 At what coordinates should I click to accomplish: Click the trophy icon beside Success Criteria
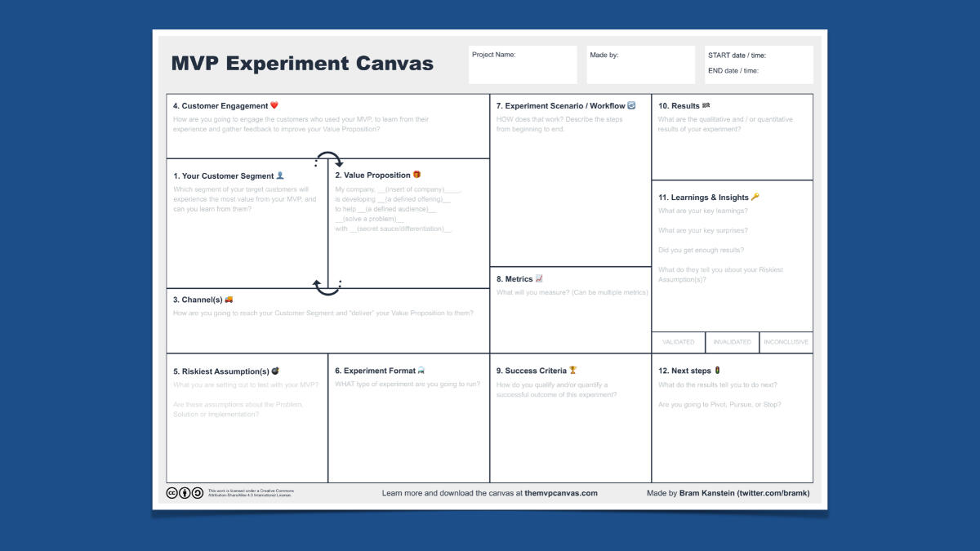(572, 371)
